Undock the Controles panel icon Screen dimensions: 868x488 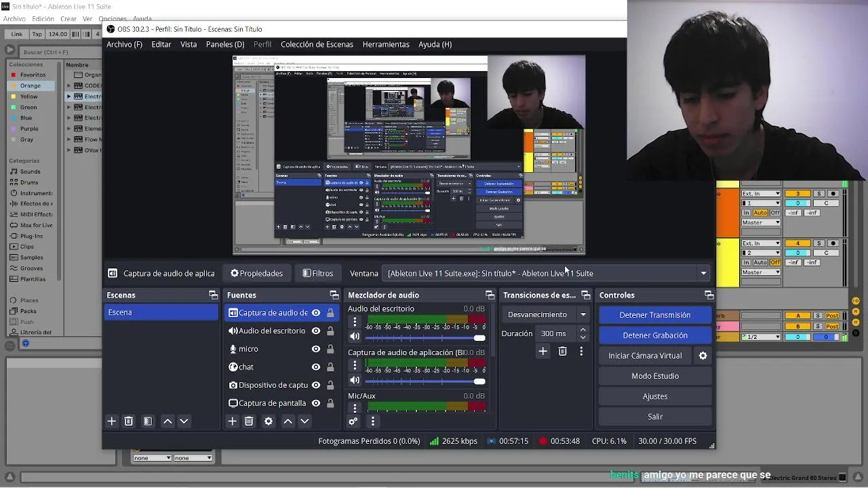709,295
